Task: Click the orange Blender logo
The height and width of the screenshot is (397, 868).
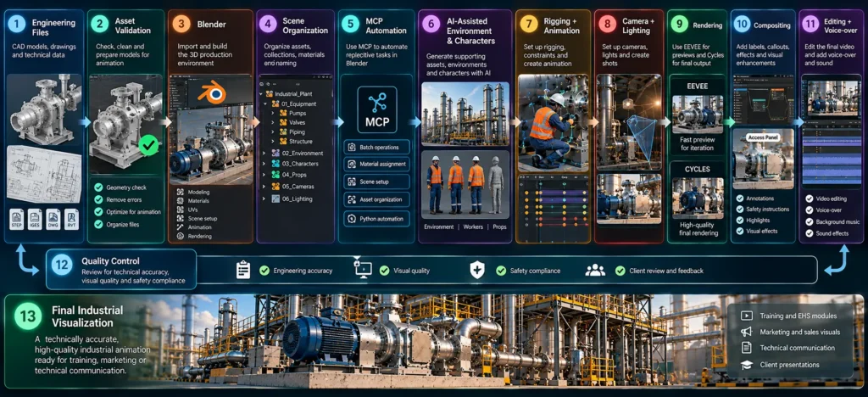Action: point(210,92)
